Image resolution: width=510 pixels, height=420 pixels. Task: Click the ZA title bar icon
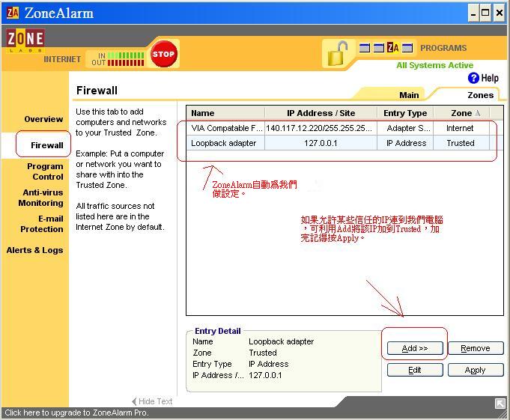[13, 13]
